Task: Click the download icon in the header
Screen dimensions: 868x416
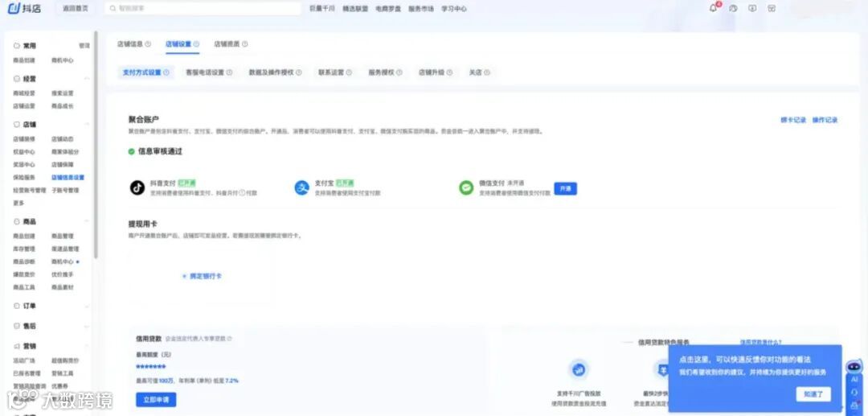Action: coord(752,8)
